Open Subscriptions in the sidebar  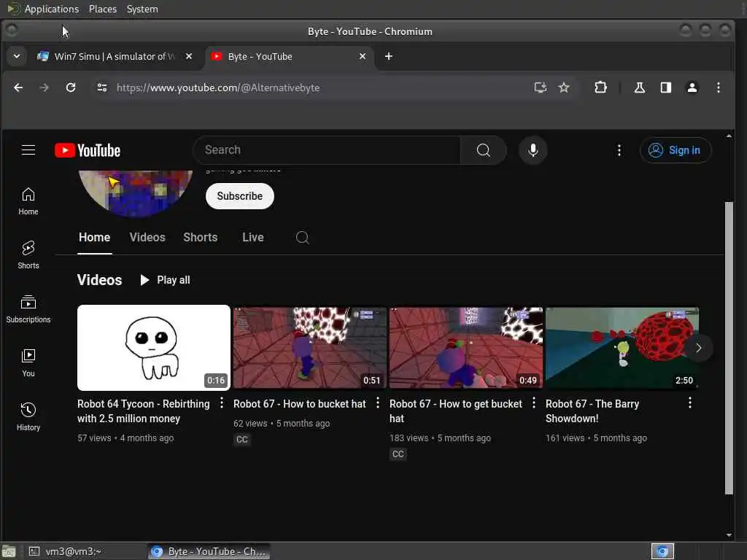coord(28,309)
